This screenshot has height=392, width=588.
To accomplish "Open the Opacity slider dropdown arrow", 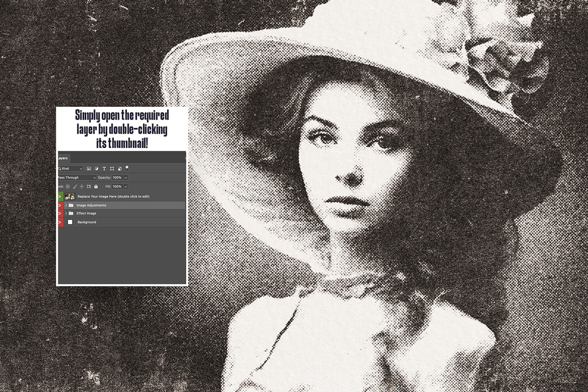I will [126, 177].
